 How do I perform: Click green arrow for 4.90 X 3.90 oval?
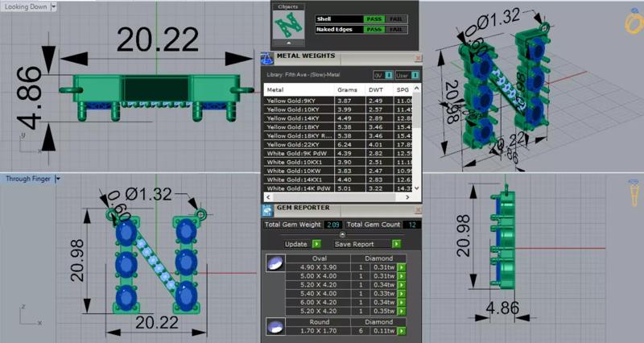click(x=401, y=267)
